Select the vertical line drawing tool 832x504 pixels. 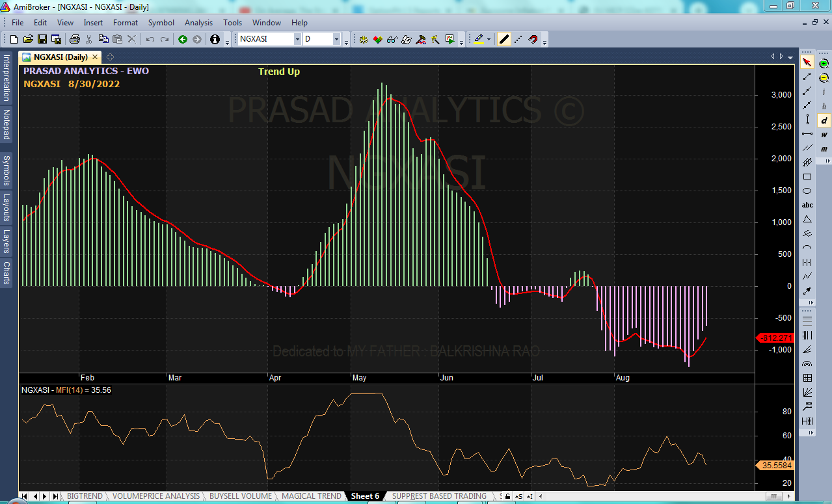tap(807, 119)
